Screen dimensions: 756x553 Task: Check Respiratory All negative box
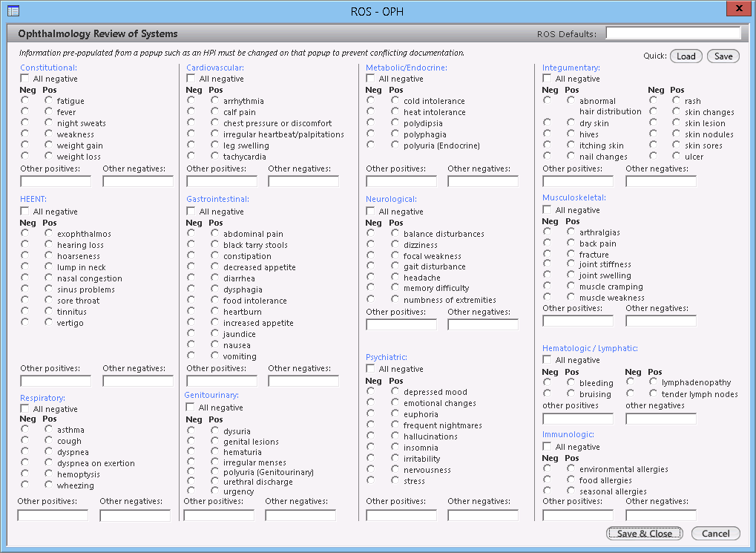pos(24,408)
